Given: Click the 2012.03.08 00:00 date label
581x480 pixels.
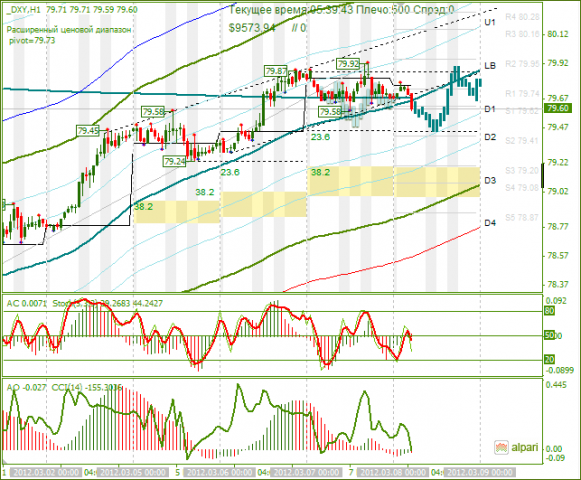Looking at the screenshot, I should coord(393,473).
